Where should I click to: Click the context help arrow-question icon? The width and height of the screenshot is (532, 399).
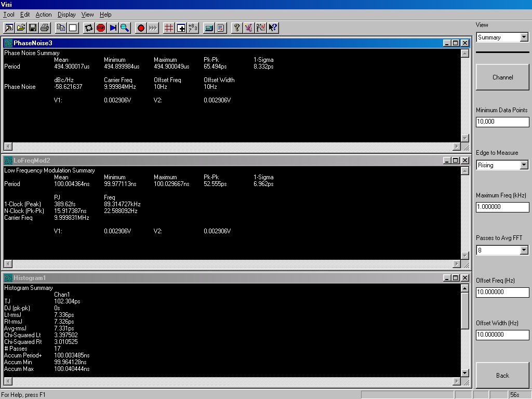272,28
